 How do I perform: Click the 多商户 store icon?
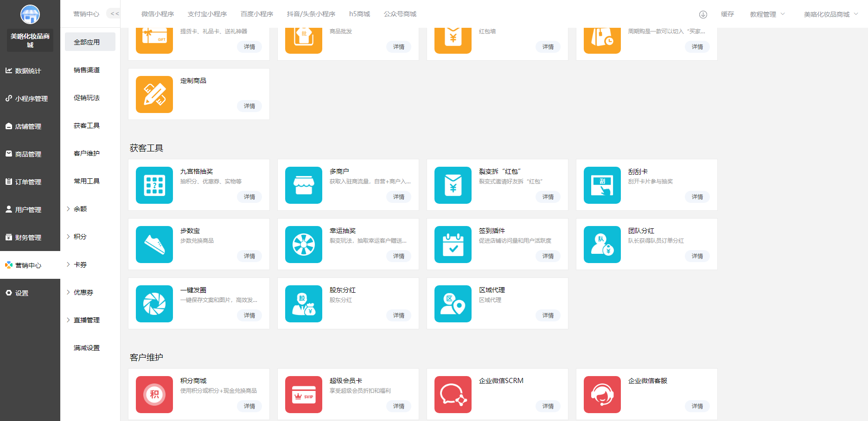[304, 185]
